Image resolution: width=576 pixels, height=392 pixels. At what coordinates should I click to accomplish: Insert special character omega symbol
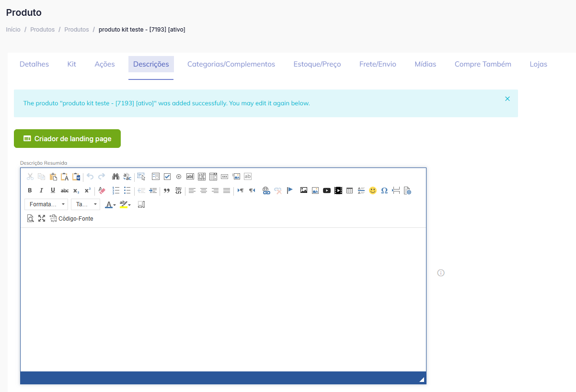(384, 190)
